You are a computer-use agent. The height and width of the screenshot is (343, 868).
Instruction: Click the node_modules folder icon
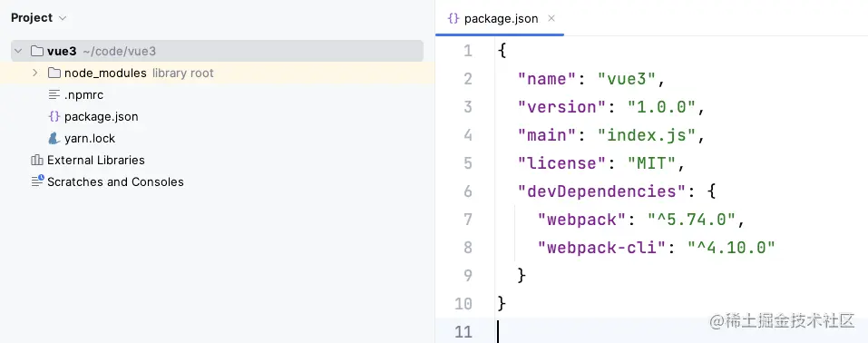click(x=54, y=73)
